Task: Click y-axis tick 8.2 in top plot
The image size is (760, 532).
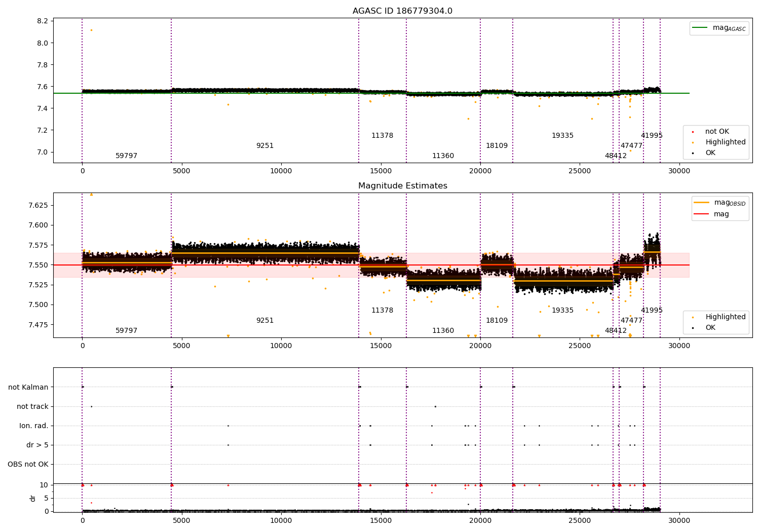Action: (x=43, y=21)
